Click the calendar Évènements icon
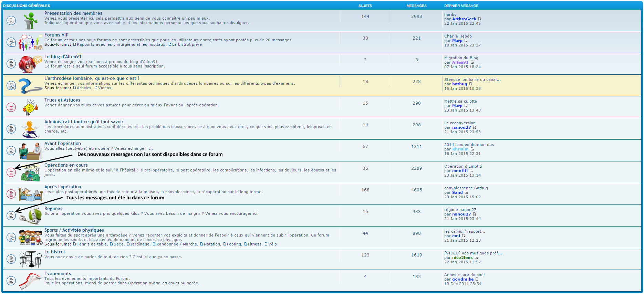Viewport: 644px width, 294px height. point(30,281)
